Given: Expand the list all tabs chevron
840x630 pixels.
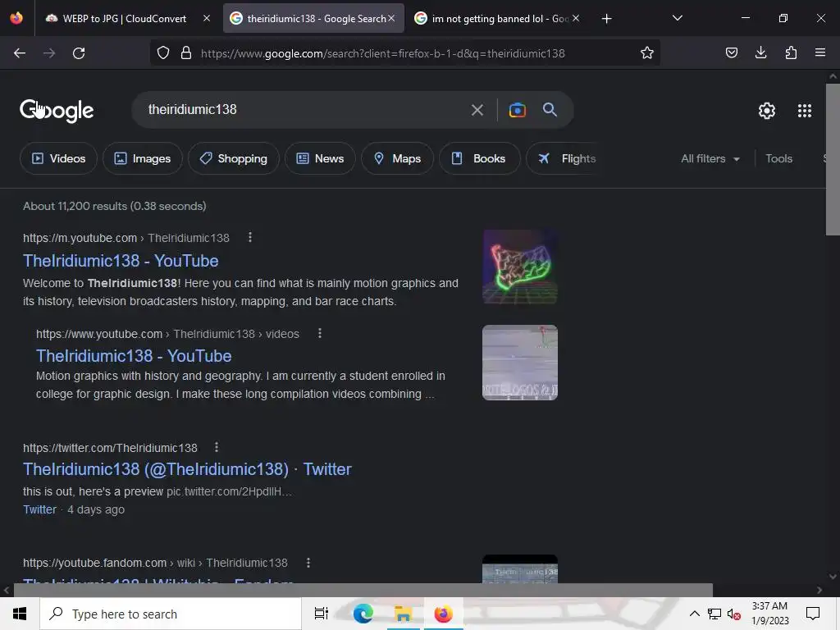Looking at the screenshot, I should 677,18.
